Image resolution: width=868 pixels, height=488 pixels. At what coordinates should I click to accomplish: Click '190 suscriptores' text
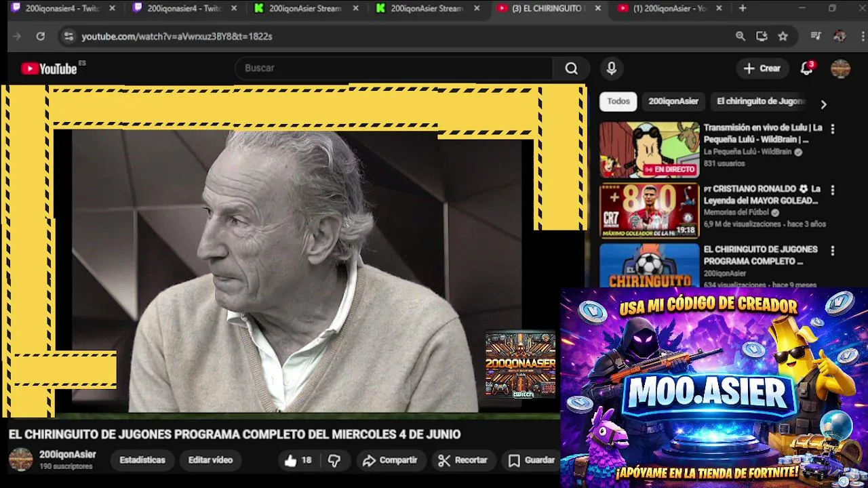click(x=66, y=467)
